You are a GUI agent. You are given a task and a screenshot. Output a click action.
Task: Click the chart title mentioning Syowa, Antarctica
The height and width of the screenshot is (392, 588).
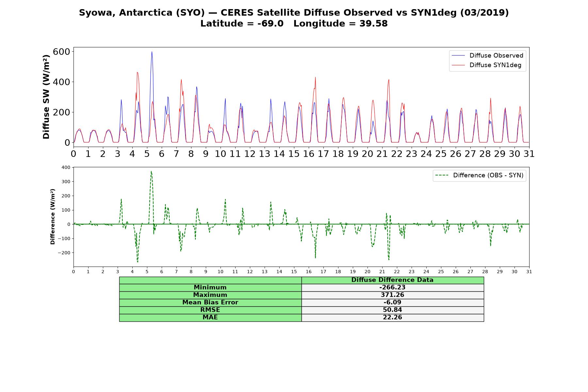point(294,12)
